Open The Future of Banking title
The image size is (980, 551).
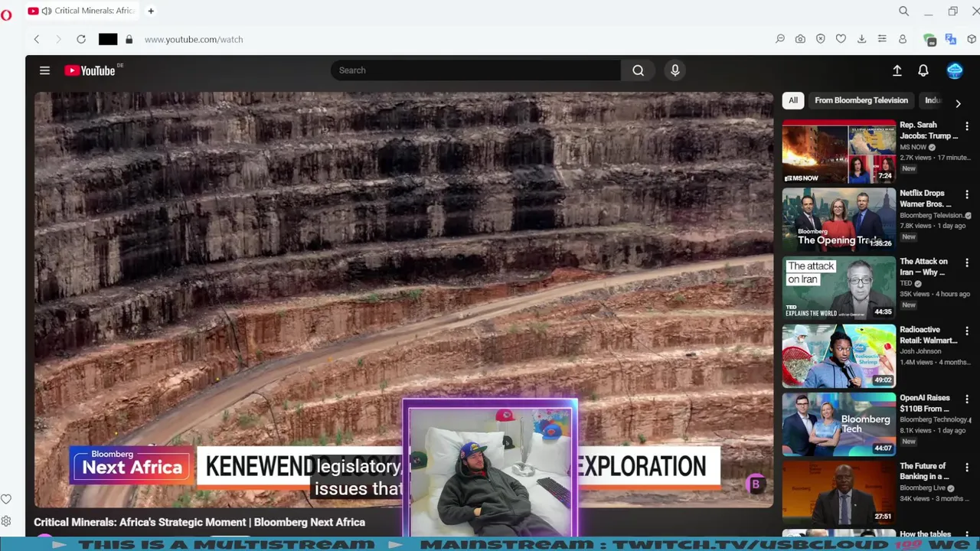pyautogui.click(x=923, y=471)
